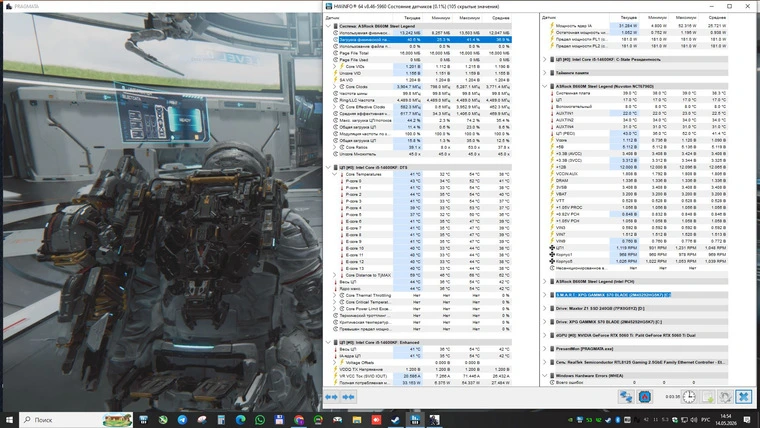Click the fan icon next to Корпус1

click(552, 254)
